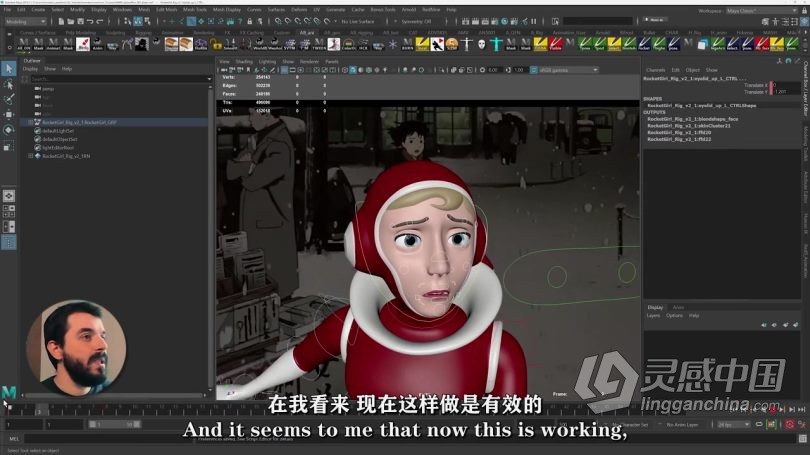Choose the Scale tool in toolbox
The image size is (810, 455).
tap(9, 146)
